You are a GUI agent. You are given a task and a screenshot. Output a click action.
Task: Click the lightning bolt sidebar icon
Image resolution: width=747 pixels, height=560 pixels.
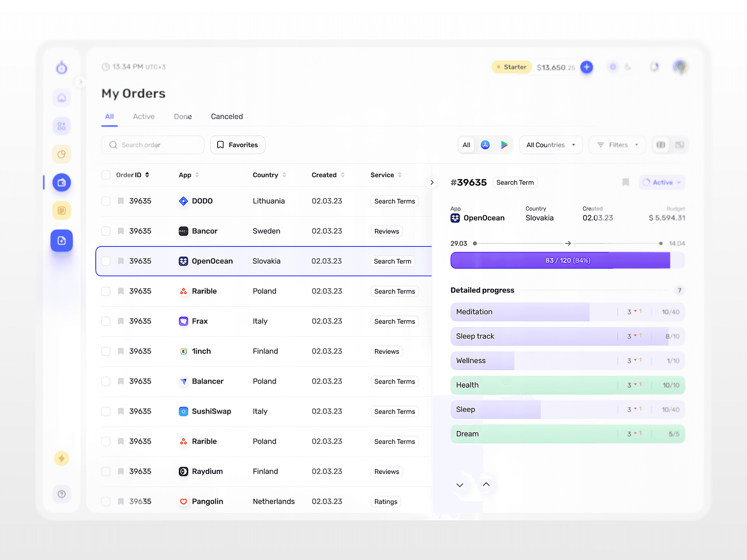pos(62,458)
